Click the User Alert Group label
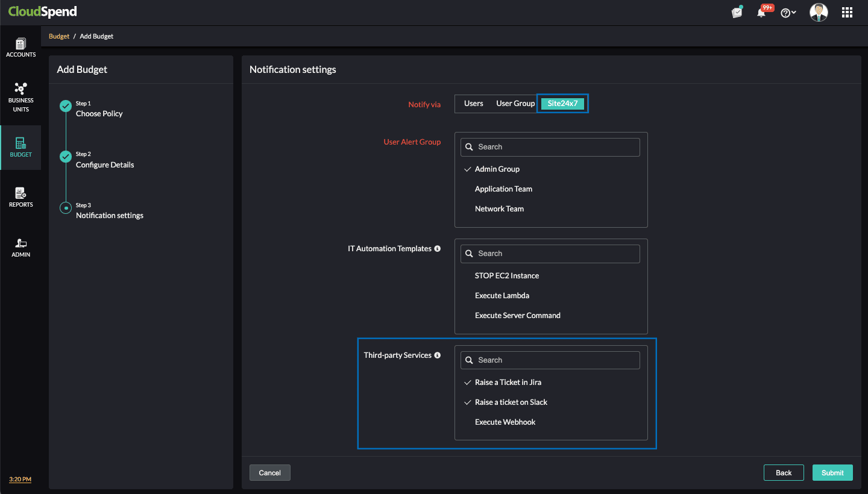 (x=412, y=142)
